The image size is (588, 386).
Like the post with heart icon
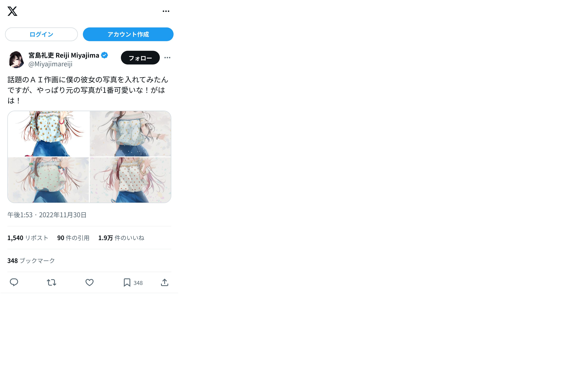coord(89,282)
